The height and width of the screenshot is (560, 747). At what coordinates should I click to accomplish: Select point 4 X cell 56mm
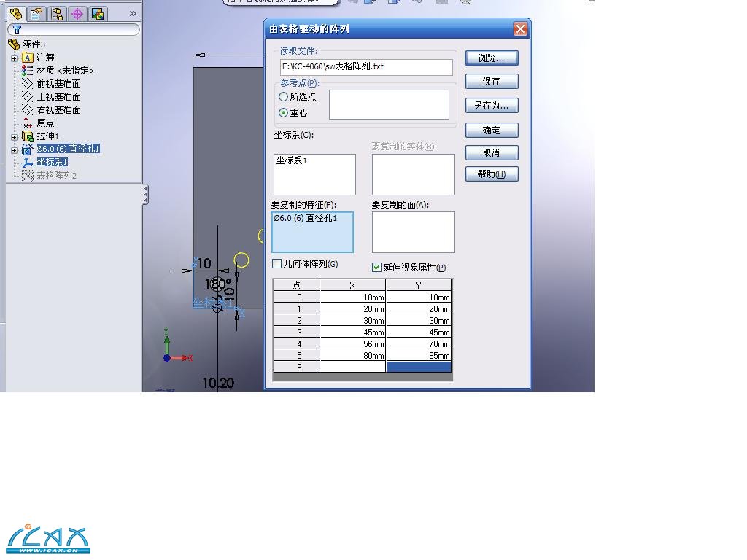352,344
